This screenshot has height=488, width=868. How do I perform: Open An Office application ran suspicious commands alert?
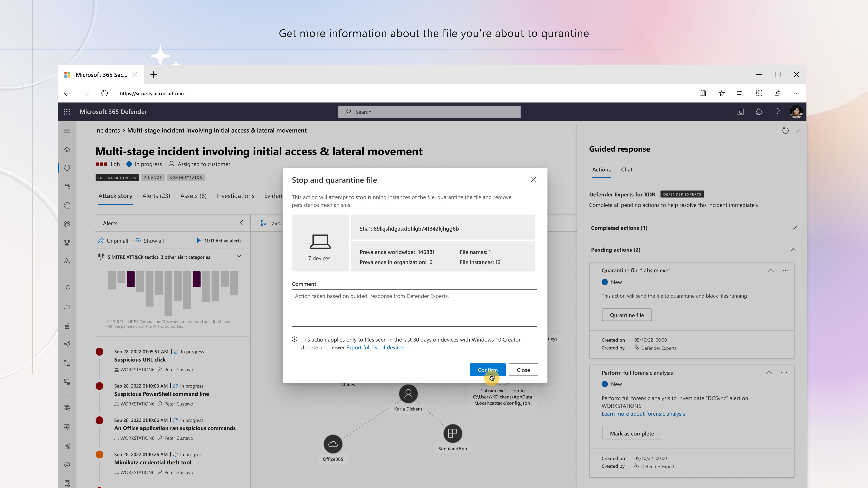[175, 428]
